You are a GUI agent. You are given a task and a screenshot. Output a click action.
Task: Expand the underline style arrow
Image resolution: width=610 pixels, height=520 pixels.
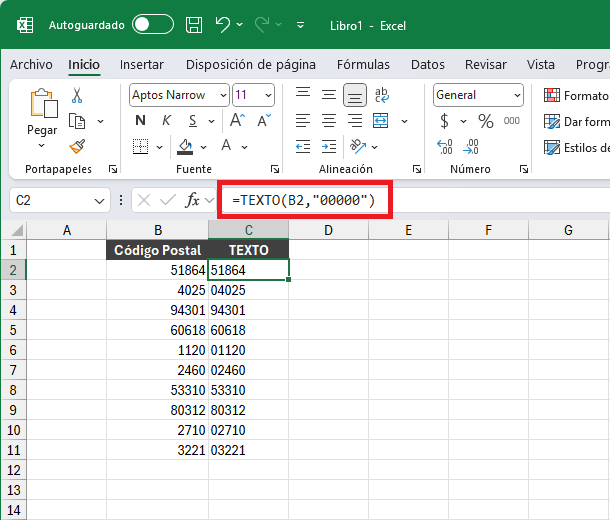[211, 121]
